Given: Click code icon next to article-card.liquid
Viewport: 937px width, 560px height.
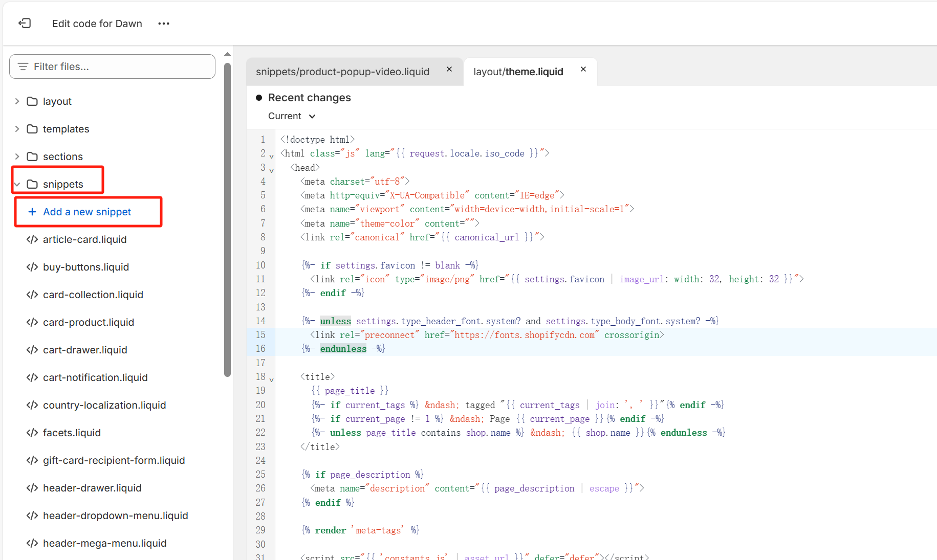Looking at the screenshot, I should tap(32, 239).
